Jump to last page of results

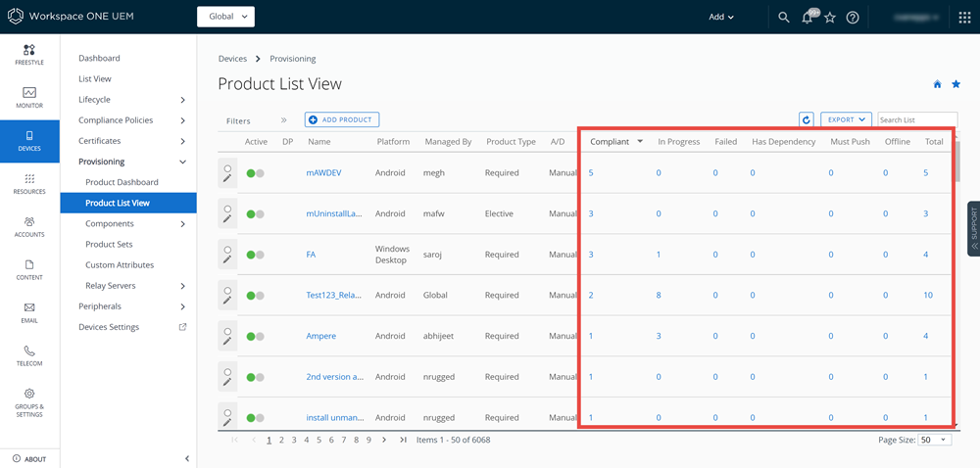pyautogui.click(x=403, y=440)
